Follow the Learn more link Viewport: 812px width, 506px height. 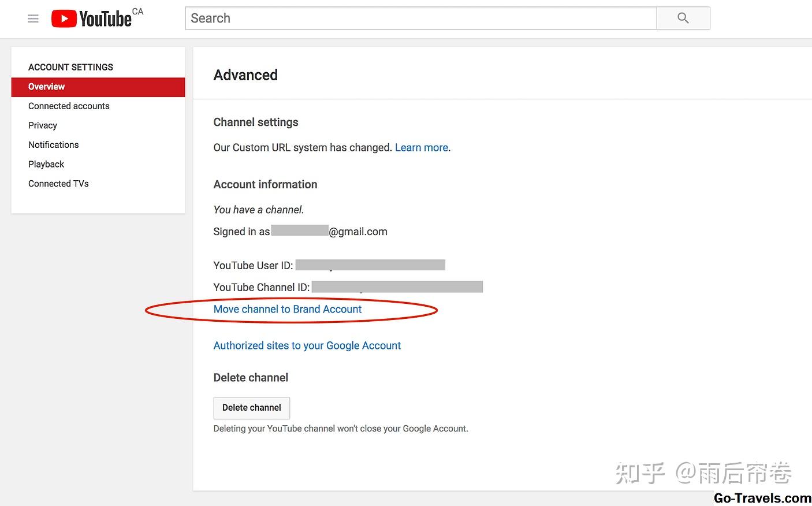[x=422, y=148]
